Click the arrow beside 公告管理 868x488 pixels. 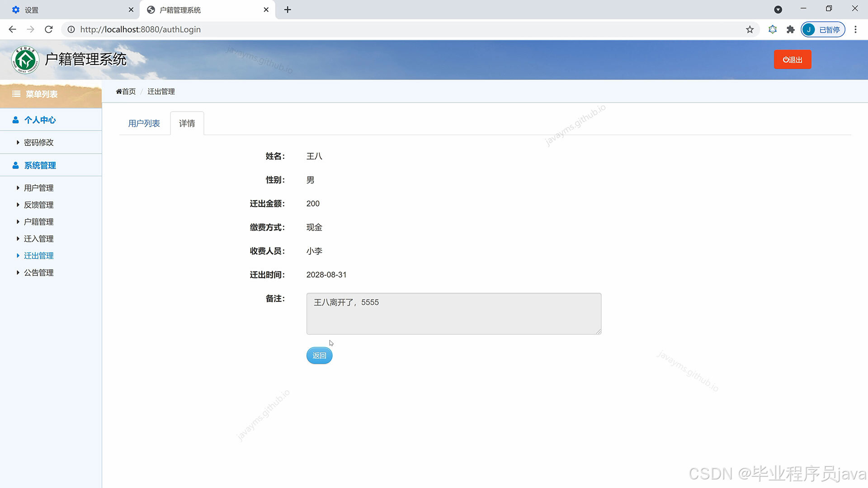18,272
